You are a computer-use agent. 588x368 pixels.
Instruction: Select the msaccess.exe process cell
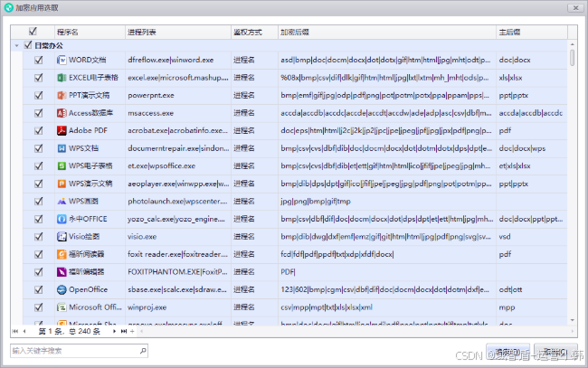[178, 113]
